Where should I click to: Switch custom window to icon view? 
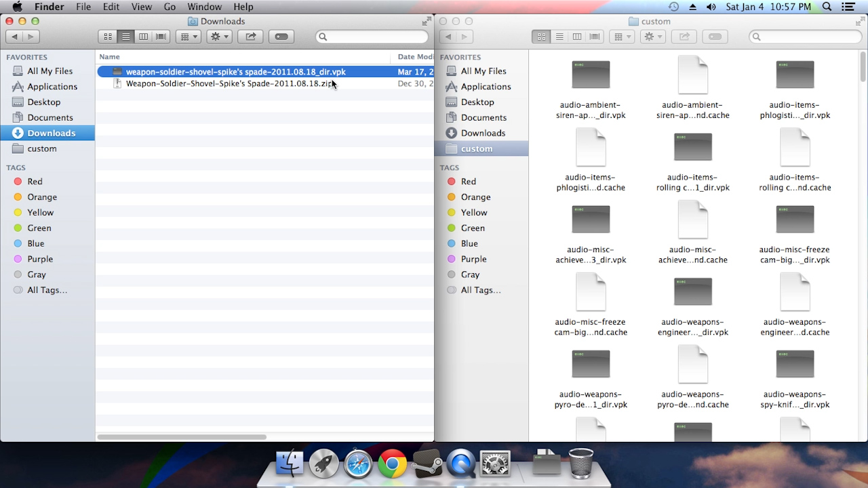click(x=541, y=37)
